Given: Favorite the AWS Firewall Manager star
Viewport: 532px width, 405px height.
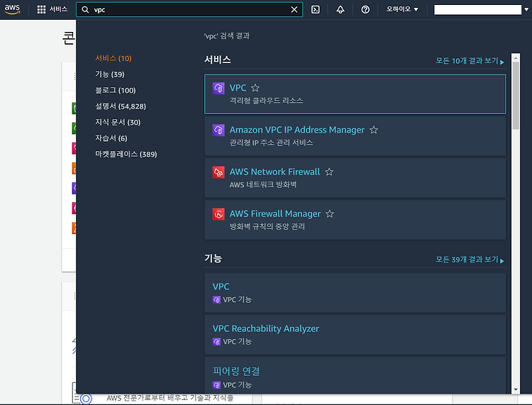Looking at the screenshot, I should pyautogui.click(x=329, y=213).
